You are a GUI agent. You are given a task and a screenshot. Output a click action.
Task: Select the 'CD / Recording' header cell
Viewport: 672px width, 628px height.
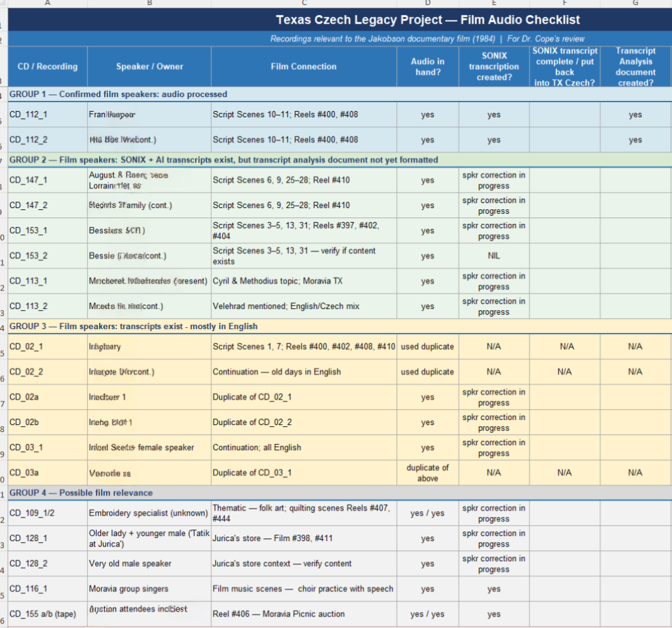click(47, 66)
